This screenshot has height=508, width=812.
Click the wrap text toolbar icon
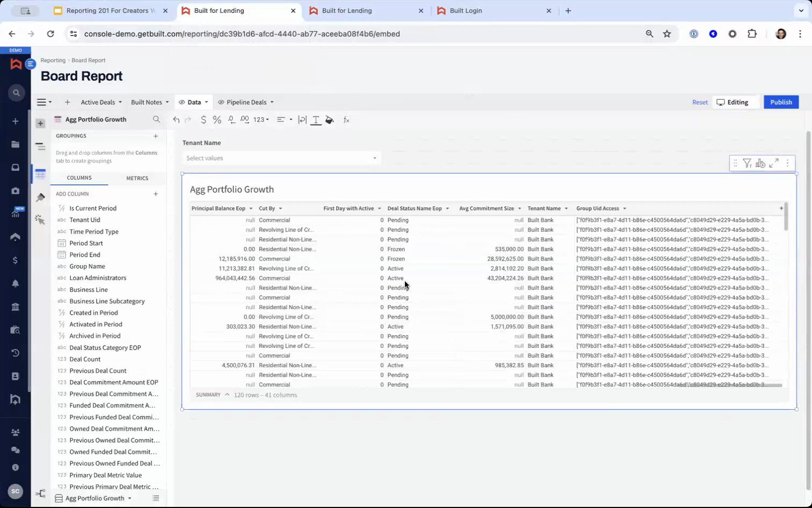coord(302,120)
